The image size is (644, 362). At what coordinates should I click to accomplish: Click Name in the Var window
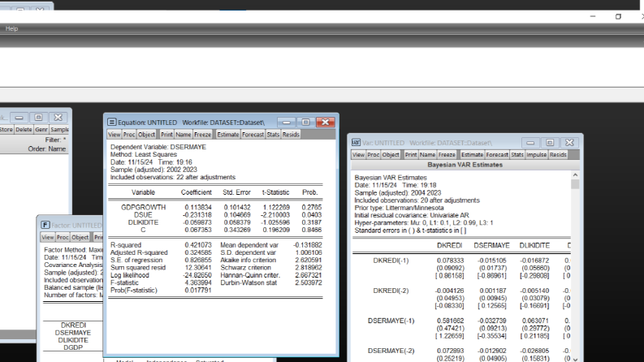(x=427, y=155)
